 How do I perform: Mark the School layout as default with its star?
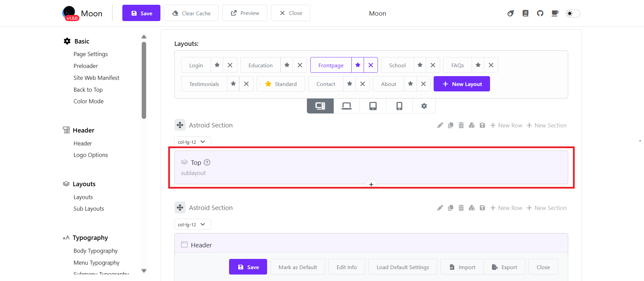tap(420, 65)
